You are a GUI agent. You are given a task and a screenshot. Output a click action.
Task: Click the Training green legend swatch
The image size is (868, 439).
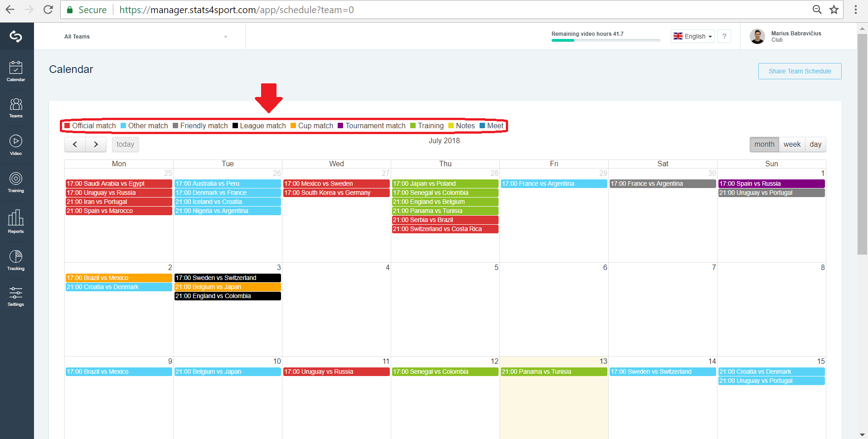413,126
